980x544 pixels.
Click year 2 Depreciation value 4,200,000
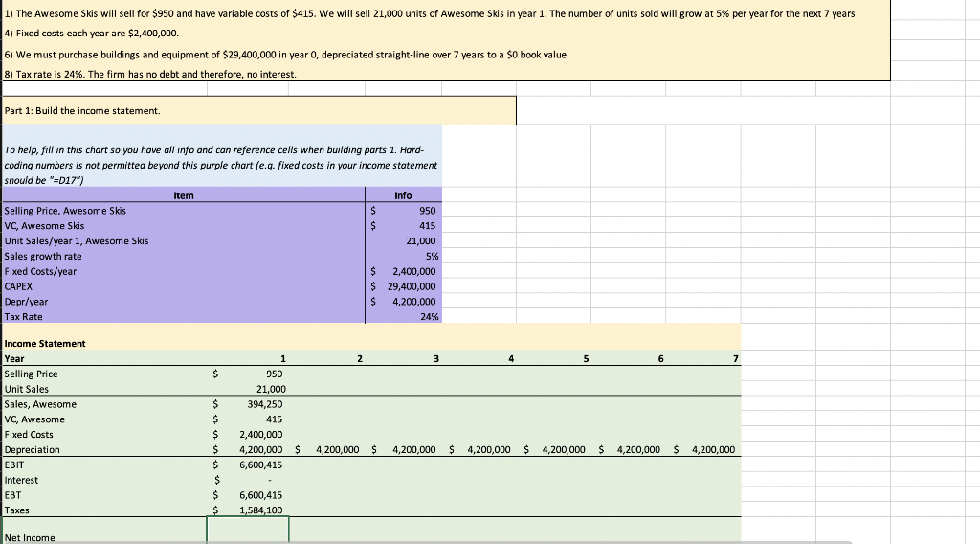pyautogui.click(x=327, y=449)
